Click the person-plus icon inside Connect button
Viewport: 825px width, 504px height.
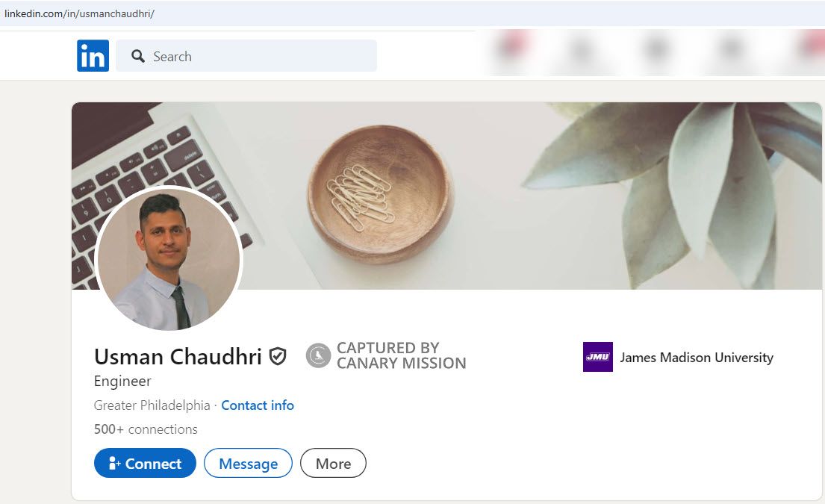point(115,463)
